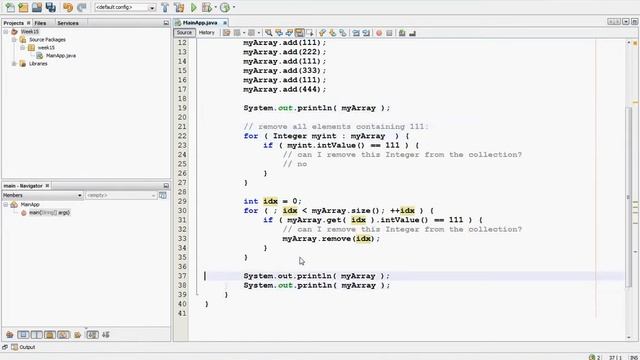Image resolution: width=640 pixels, height=360 pixels.
Task: Close the Projects tab
Action: pos(29,23)
